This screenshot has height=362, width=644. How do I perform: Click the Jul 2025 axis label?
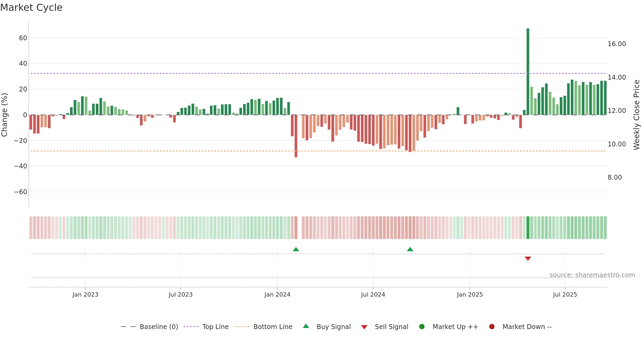tap(565, 294)
